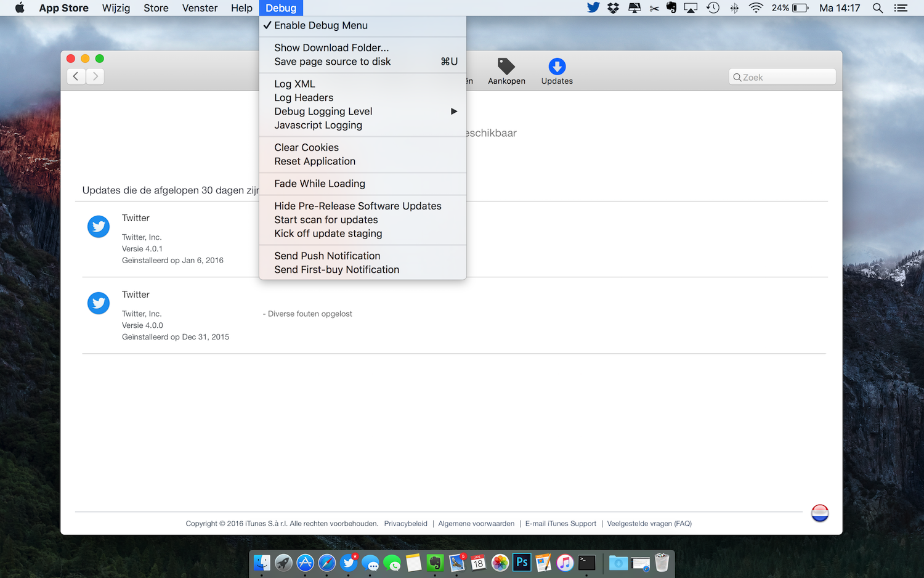The height and width of the screenshot is (578, 924).
Task: Open Spotlight search icon
Action: click(878, 8)
